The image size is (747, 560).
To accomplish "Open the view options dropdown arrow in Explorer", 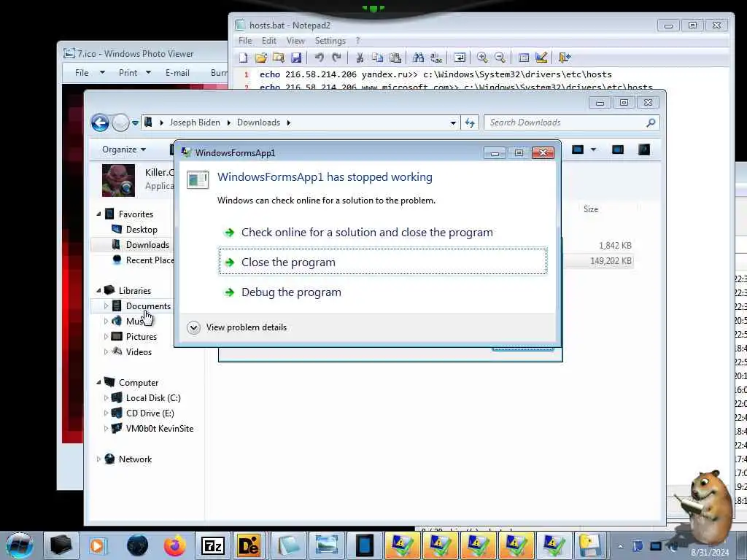I will point(593,150).
